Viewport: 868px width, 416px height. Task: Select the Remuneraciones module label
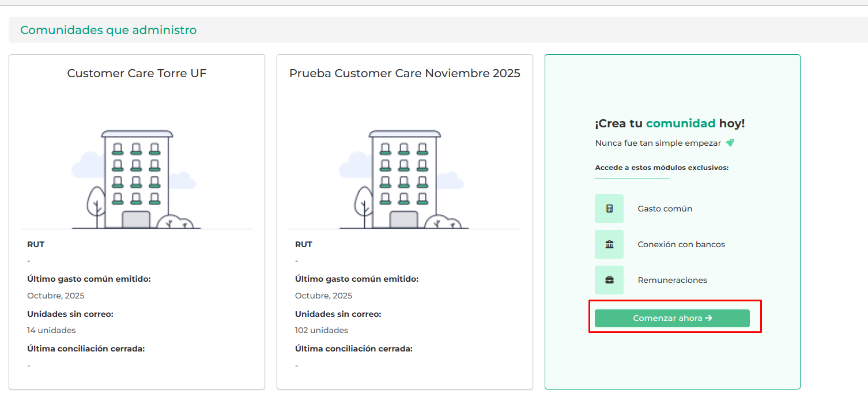(672, 280)
